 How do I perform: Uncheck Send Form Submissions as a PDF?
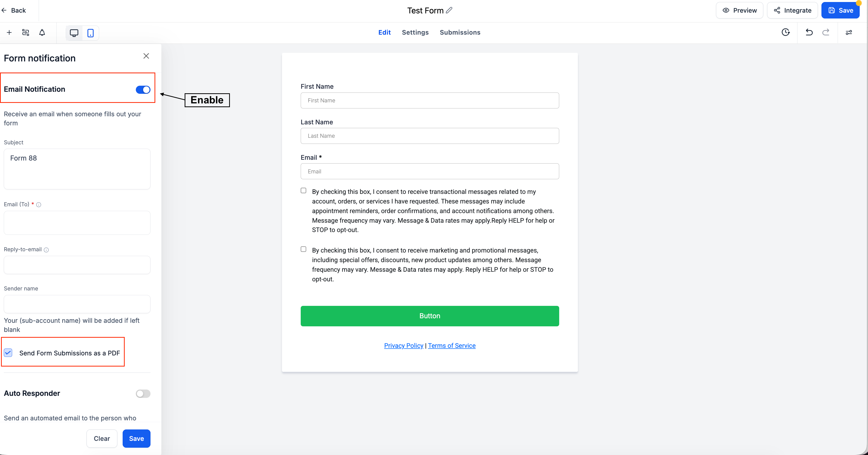pyautogui.click(x=8, y=353)
